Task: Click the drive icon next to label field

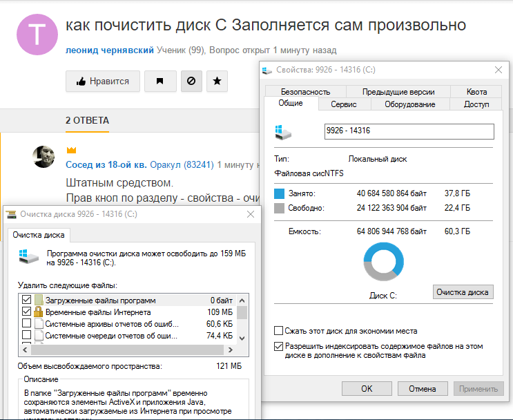Action: [x=283, y=132]
